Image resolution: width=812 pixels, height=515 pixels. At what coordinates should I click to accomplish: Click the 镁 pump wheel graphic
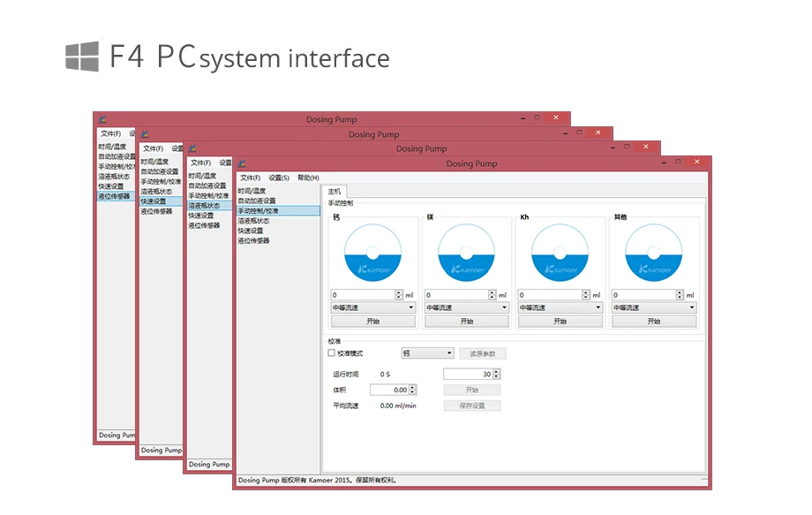(467, 253)
